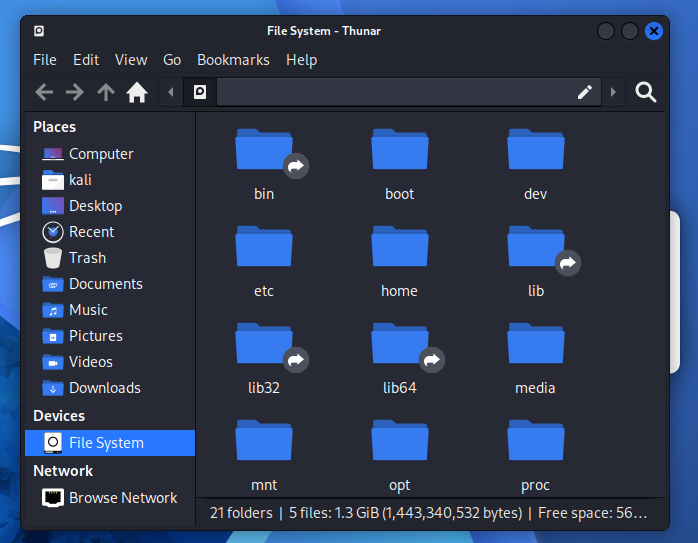Click the Devices section header

59,416
